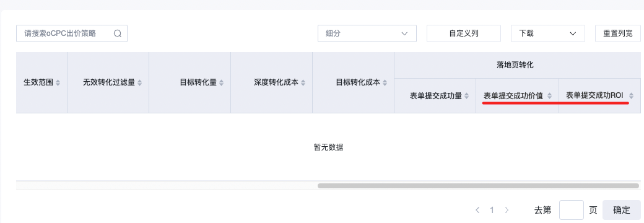Viewport: 644px width, 223px height.
Task: Click chevron arrow in 细分 selector
Action: 404,33
